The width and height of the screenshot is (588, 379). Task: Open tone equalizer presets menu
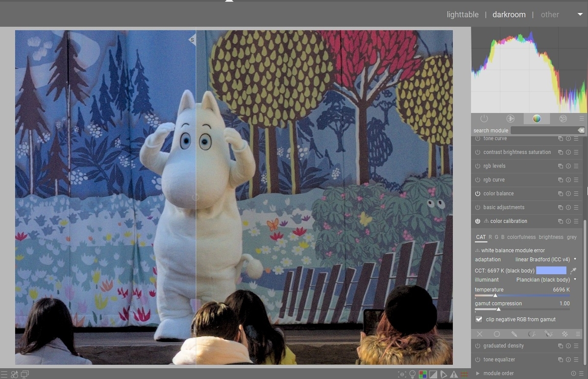(x=576, y=359)
